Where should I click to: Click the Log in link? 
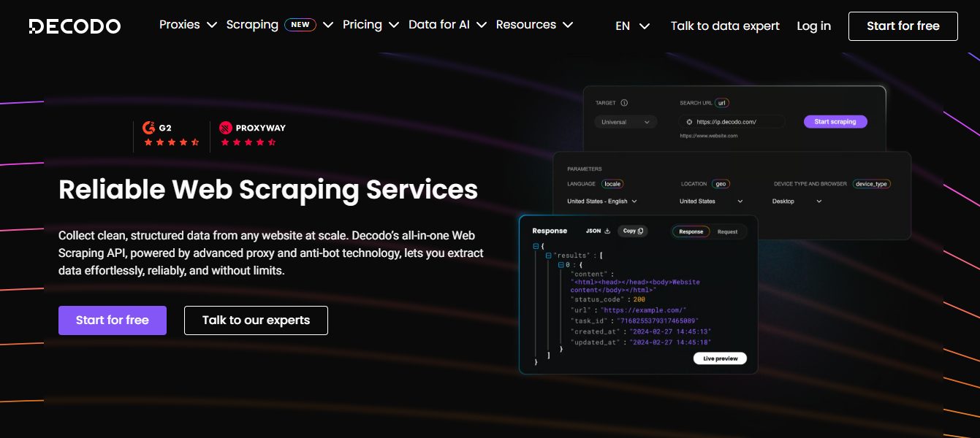[x=813, y=26]
